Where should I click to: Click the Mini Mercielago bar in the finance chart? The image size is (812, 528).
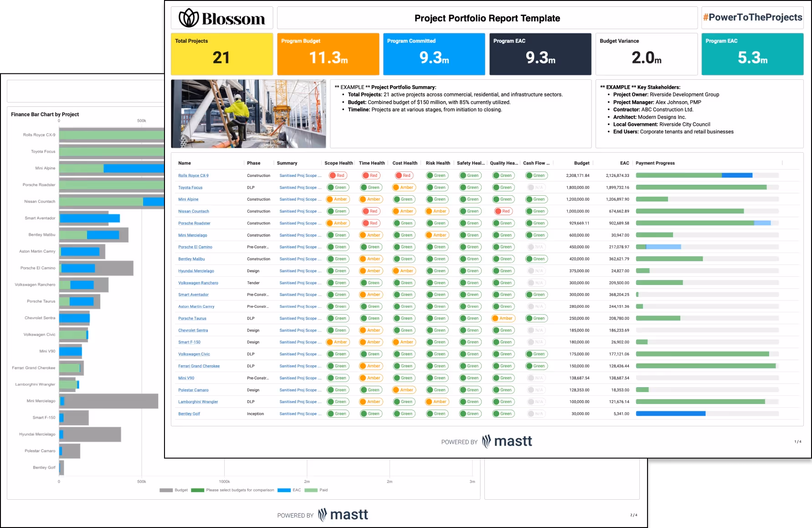click(109, 401)
